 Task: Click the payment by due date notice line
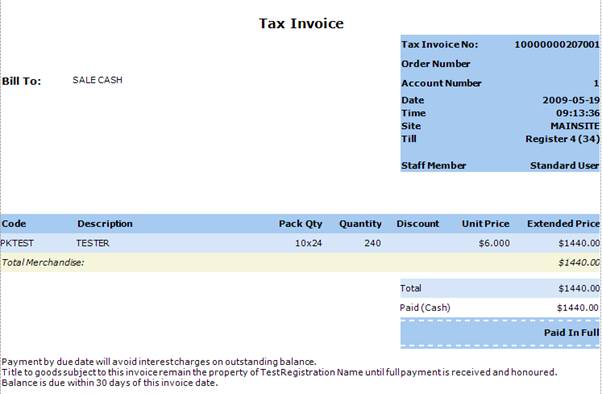click(x=159, y=362)
